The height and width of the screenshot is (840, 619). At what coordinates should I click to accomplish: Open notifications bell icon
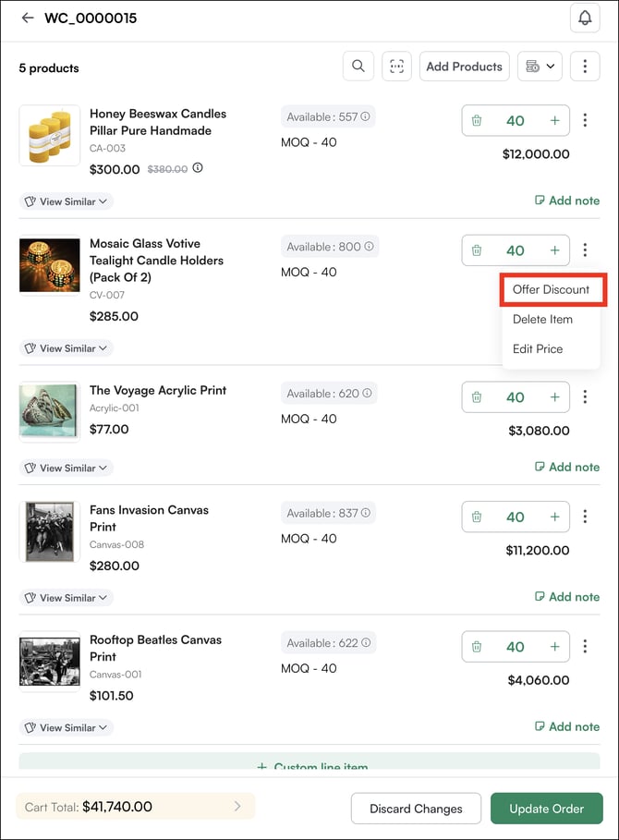tap(585, 18)
